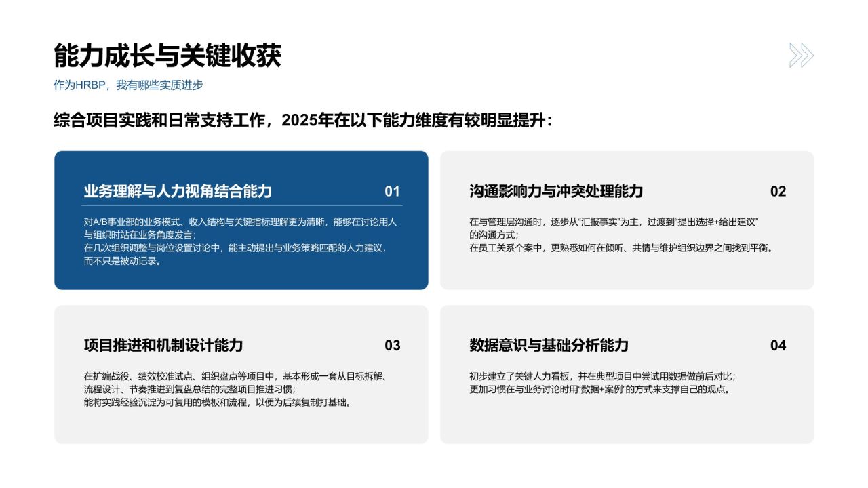Click the heading 项目推进和机制设计能力
The image size is (868, 488).
pos(163,345)
